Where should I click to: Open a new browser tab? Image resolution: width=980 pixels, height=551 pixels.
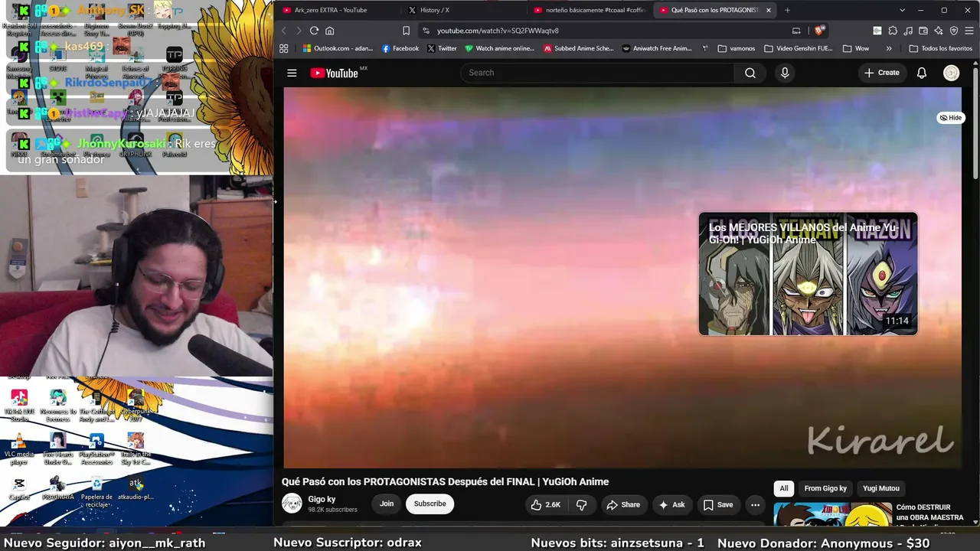(x=787, y=10)
